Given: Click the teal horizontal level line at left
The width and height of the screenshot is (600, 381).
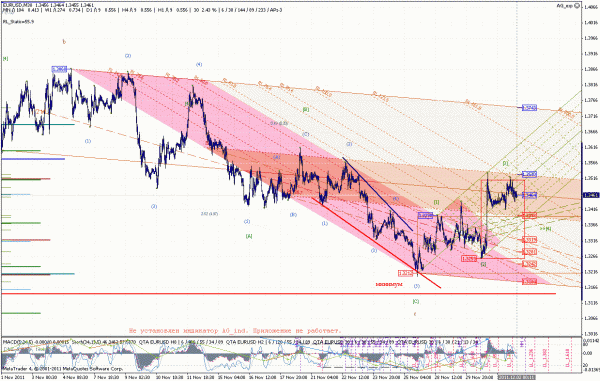Looking at the screenshot, I should click(38, 124).
